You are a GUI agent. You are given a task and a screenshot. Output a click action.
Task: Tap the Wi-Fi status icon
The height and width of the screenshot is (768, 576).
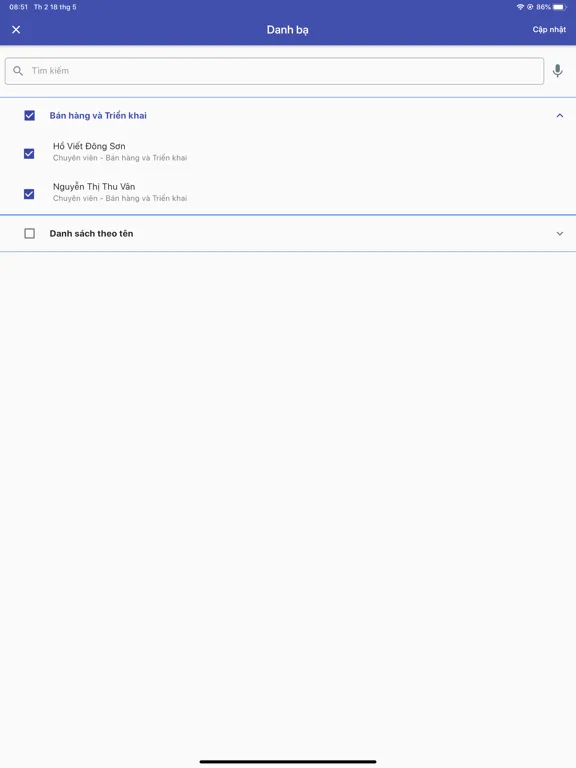point(520,7)
